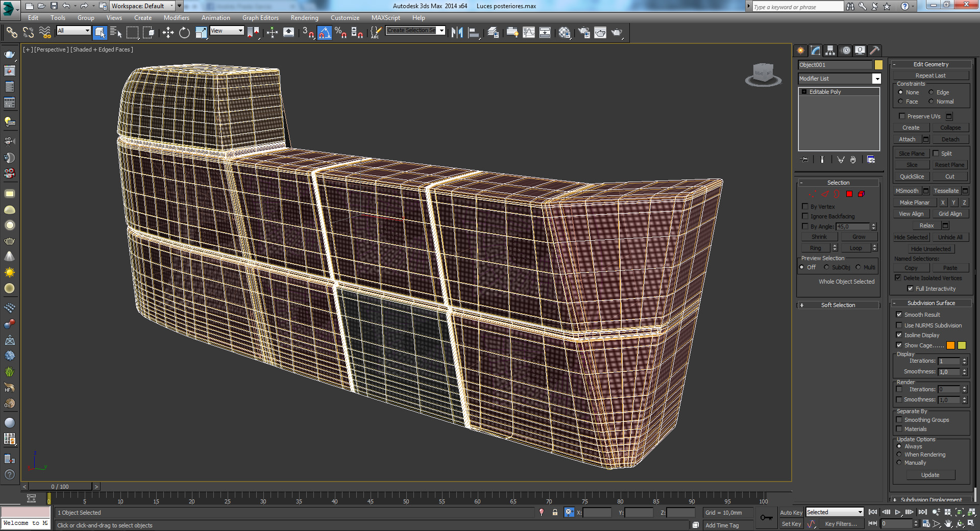Viewport: 980px width, 531px height.
Task: Expand the Soft Selection rollout
Action: [x=838, y=305]
